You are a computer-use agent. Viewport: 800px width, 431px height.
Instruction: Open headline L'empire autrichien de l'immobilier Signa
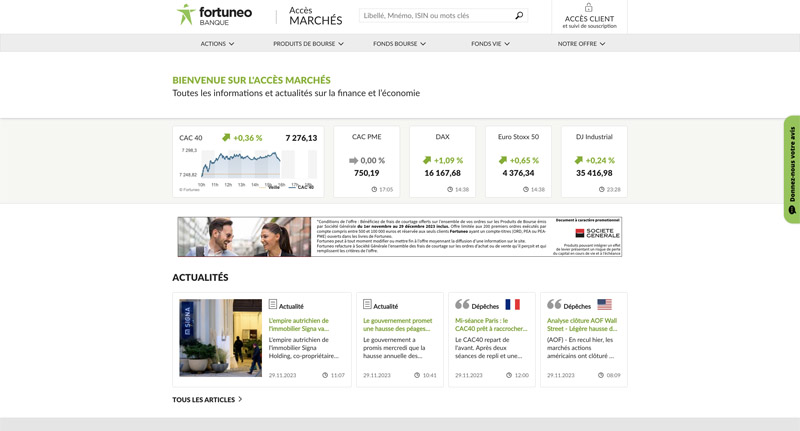point(299,324)
